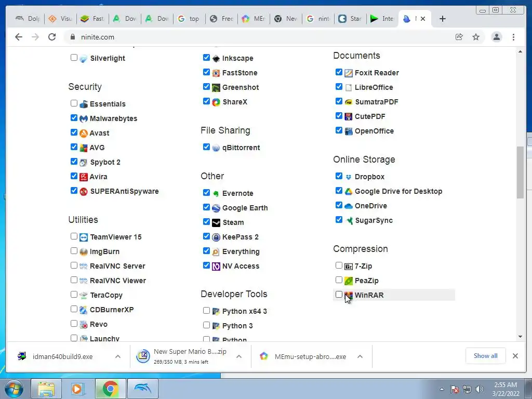Image resolution: width=532 pixels, height=399 pixels.
Task: Click the FastStone icon
Action: click(216, 73)
